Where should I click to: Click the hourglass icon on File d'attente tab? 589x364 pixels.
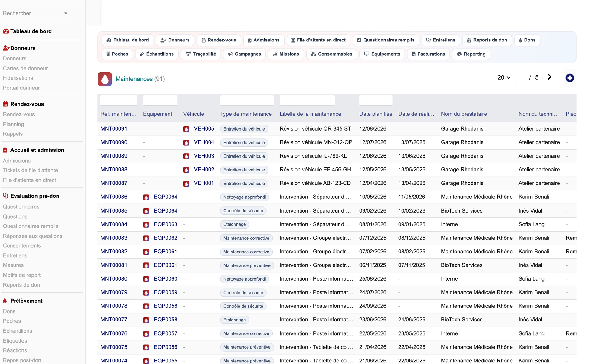[293, 40]
